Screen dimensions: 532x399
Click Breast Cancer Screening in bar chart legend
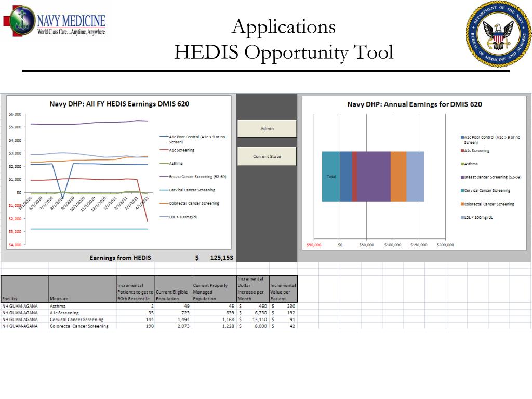click(x=491, y=177)
